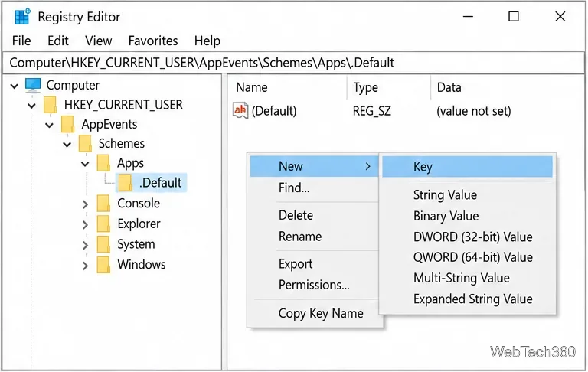The width and height of the screenshot is (588, 372).
Task: Click the System folder icon
Action: (x=103, y=244)
